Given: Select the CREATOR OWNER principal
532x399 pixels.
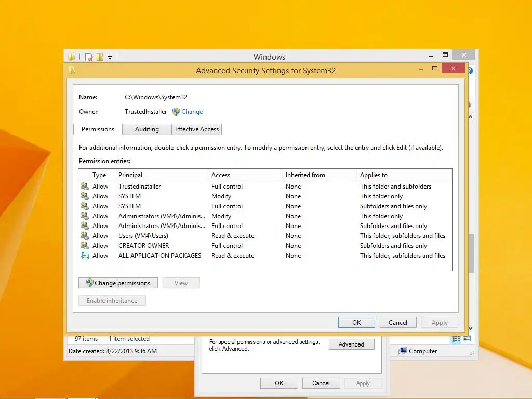Looking at the screenshot, I should click(x=143, y=245).
